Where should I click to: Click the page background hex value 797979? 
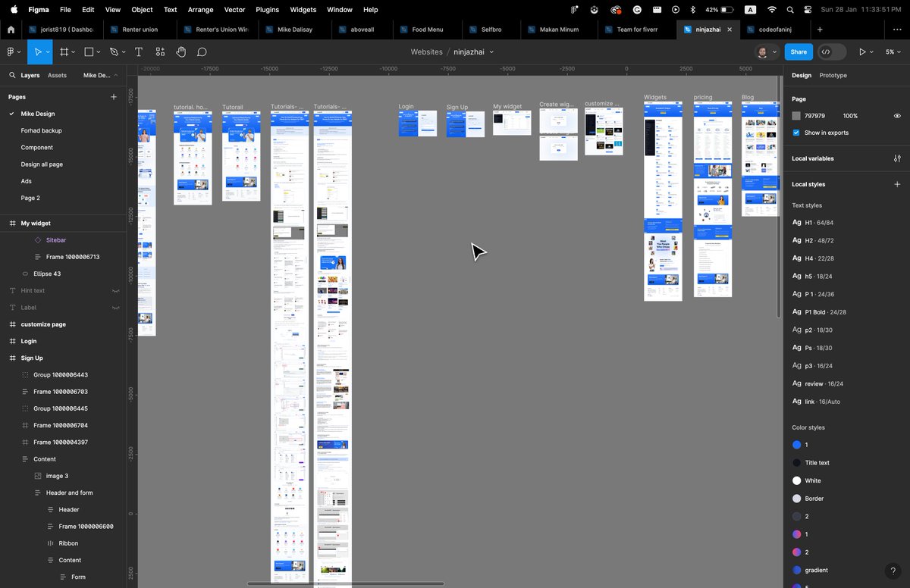pos(814,116)
